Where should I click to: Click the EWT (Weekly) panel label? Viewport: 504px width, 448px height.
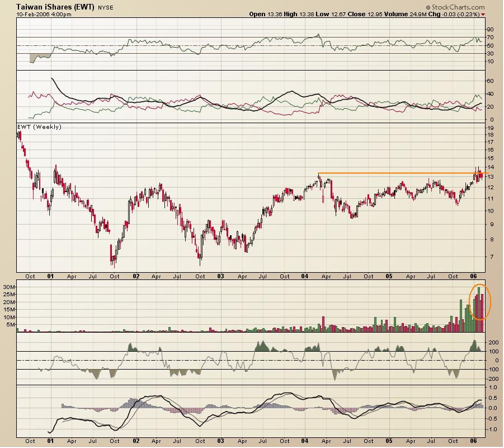pyautogui.click(x=39, y=127)
